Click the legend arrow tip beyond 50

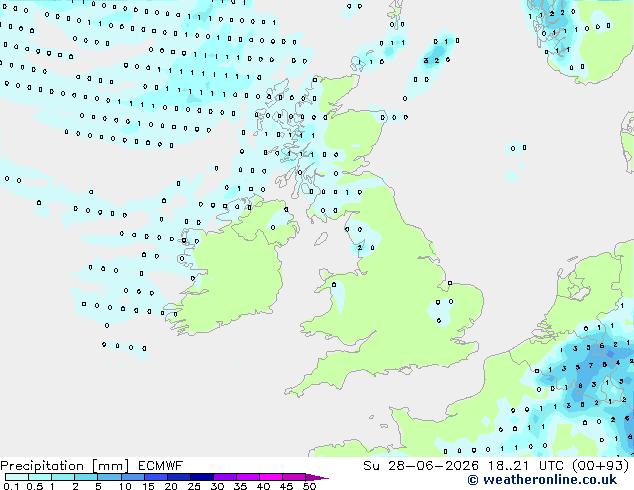(x=317, y=478)
